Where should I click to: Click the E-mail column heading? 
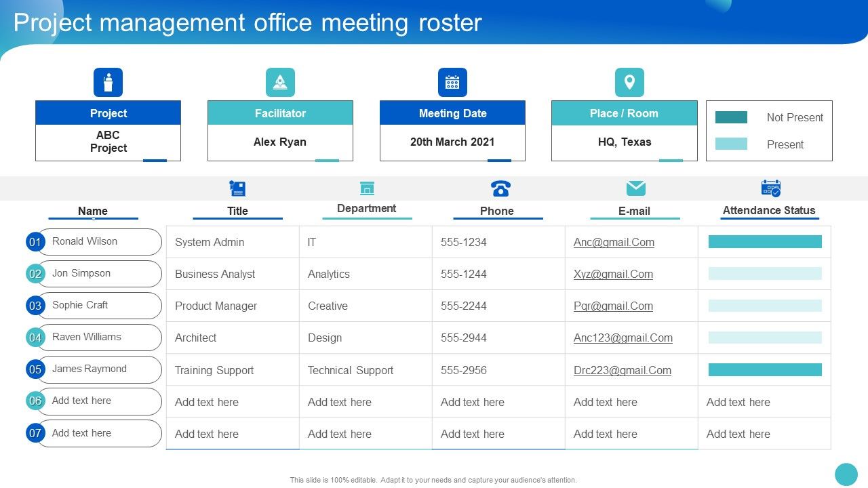point(634,211)
